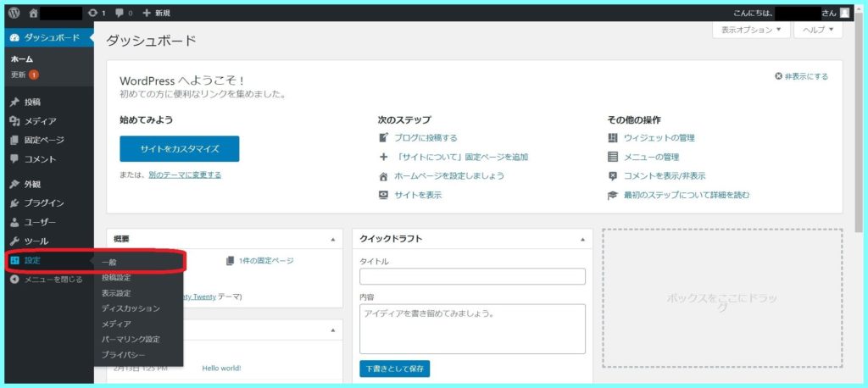Image resolution: width=868 pixels, height=388 pixels.
Task: Select 投稿設定 in settings flyout
Action: (x=116, y=278)
